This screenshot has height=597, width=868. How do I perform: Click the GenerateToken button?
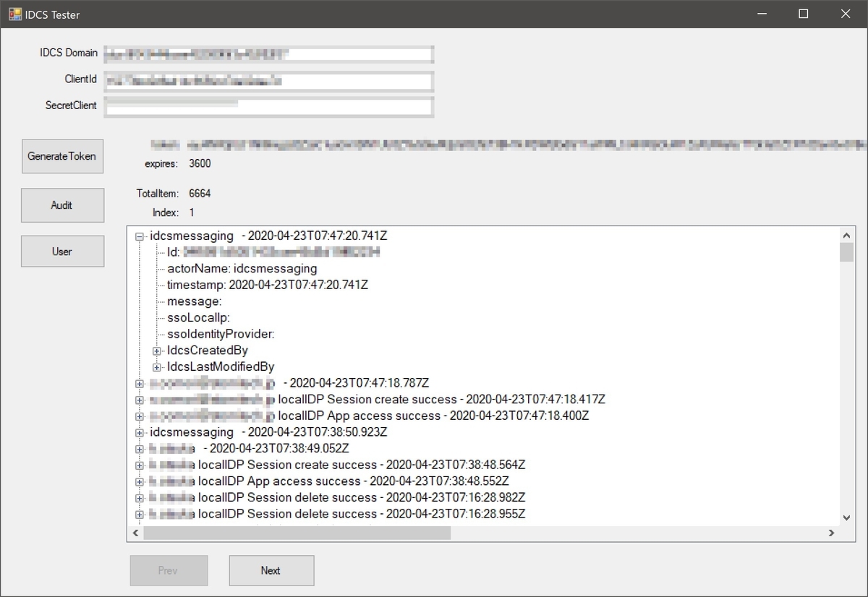(62, 156)
